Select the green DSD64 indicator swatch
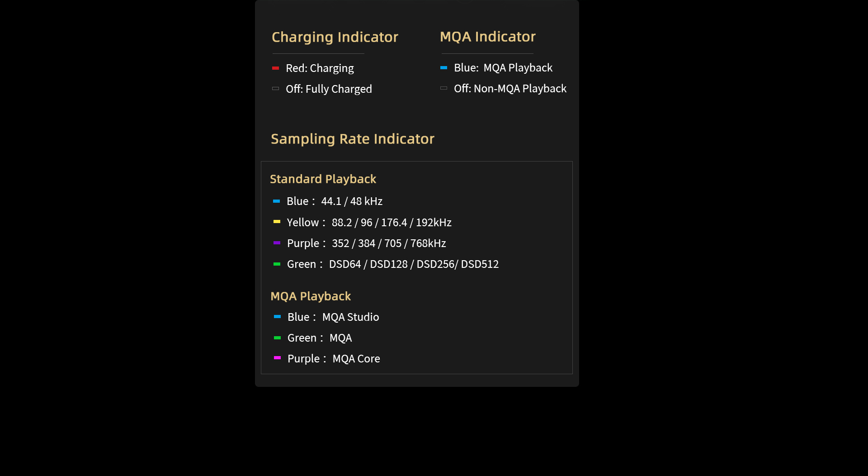This screenshot has width=868, height=476. [x=277, y=264]
